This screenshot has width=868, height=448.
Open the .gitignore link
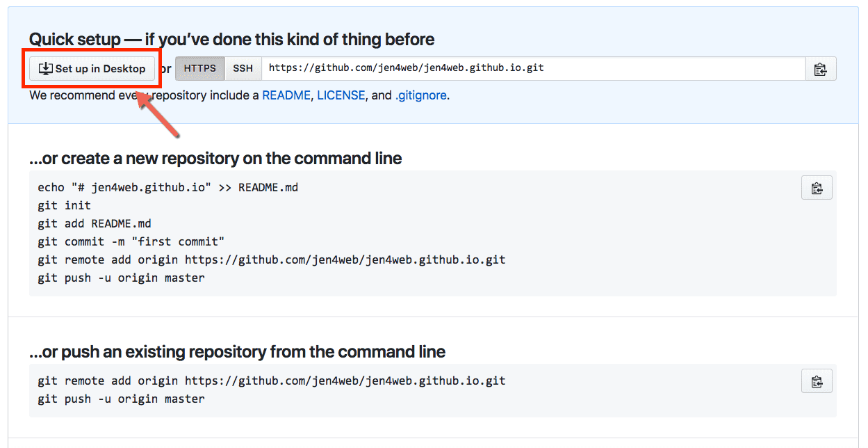click(x=421, y=95)
